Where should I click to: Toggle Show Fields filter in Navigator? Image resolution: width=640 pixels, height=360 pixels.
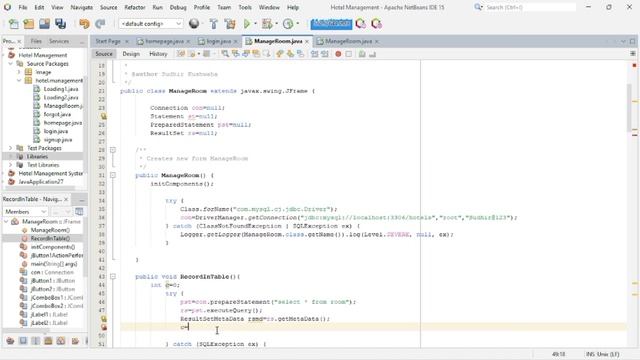tap(23, 340)
